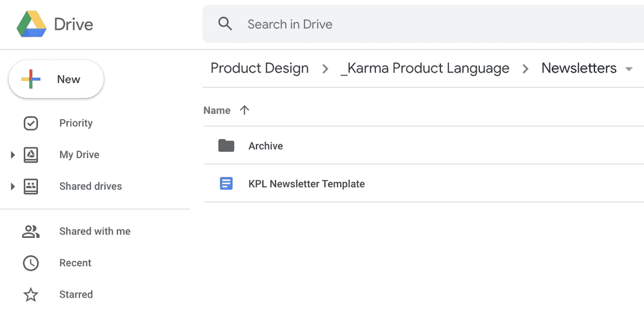Click the Starred star icon
Image resolution: width=644 pixels, height=317 pixels.
[31, 294]
